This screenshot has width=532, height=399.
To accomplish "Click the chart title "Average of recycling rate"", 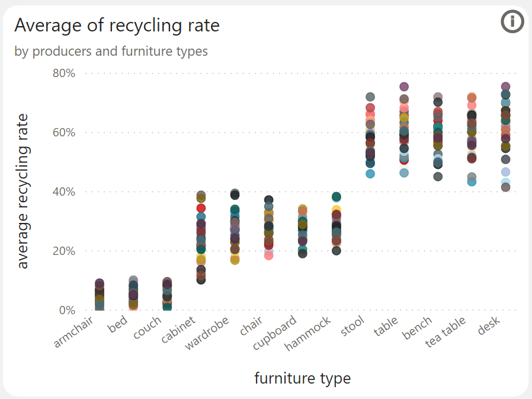I will [x=118, y=25].
